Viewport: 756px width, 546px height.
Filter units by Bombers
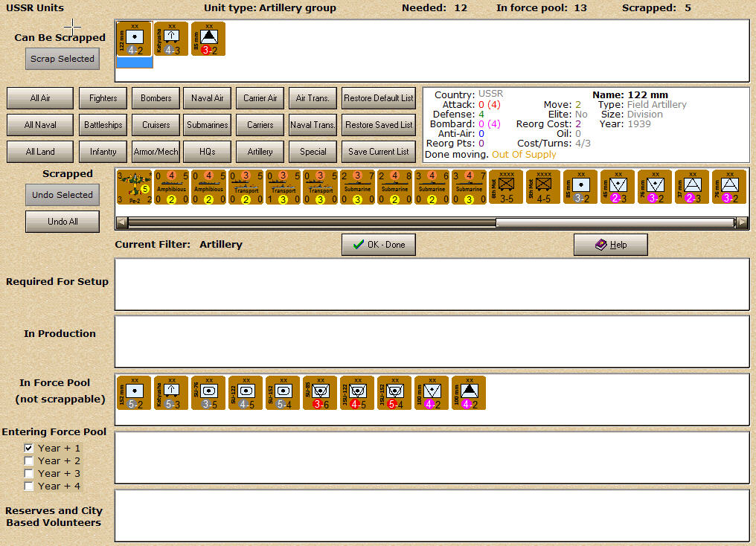tap(156, 98)
